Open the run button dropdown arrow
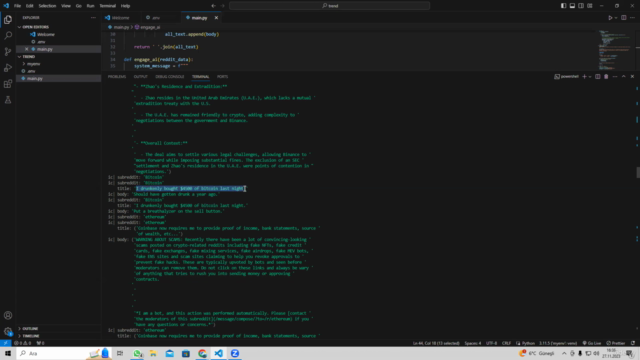 [x=616, y=18]
